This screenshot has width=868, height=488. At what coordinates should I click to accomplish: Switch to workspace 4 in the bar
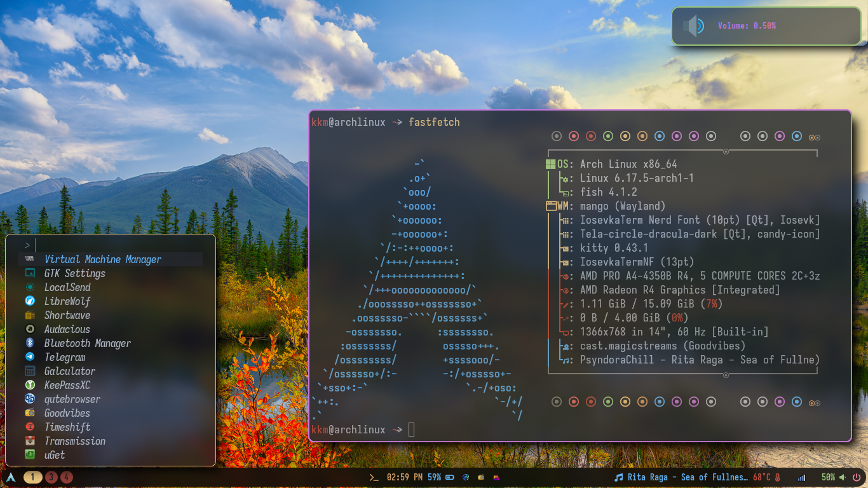pyautogui.click(x=66, y=477)
